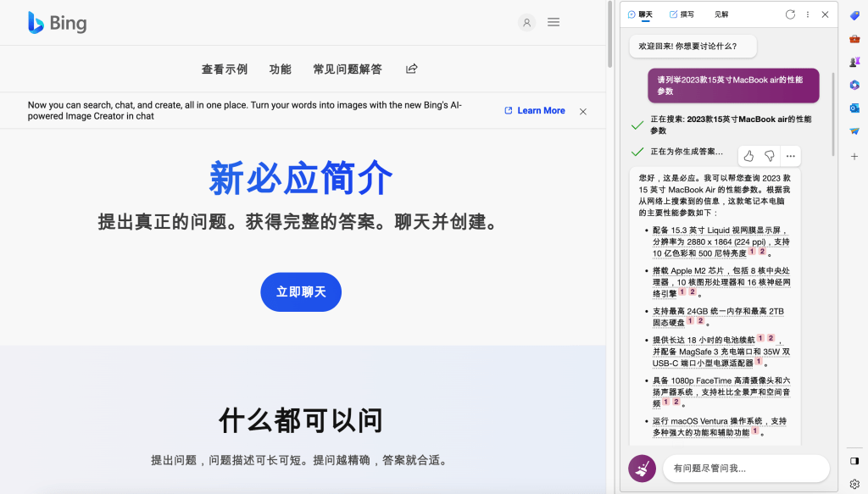Viewport: 868px width, 494px height.
Task: Click the page vertical scrollbar
Action: point(610,34)
